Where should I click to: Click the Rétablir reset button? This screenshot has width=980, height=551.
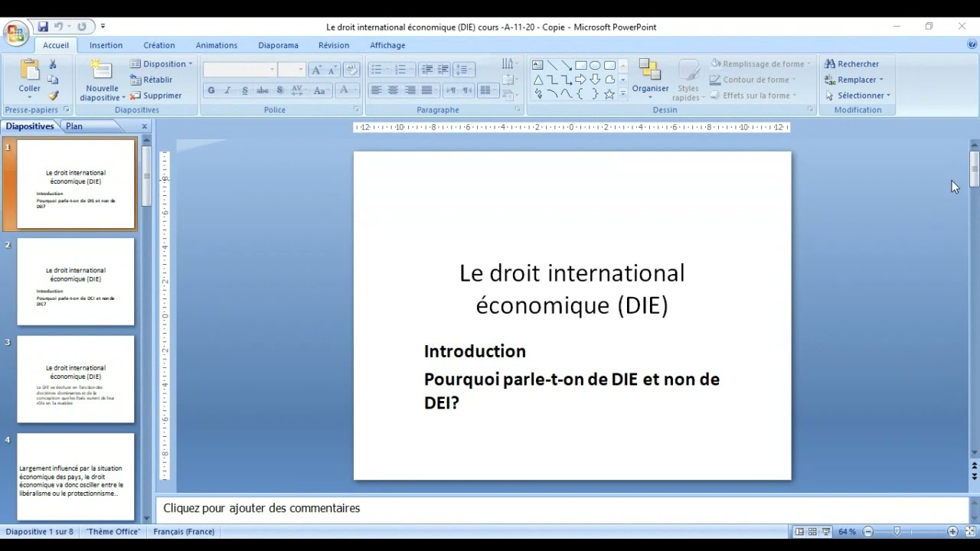tap(151, 80)
